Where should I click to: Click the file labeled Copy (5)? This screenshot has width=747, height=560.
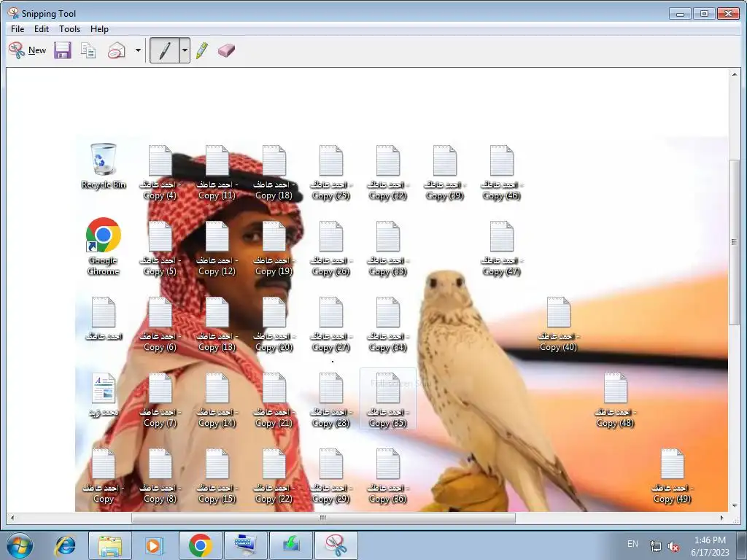tap(160, 248)
